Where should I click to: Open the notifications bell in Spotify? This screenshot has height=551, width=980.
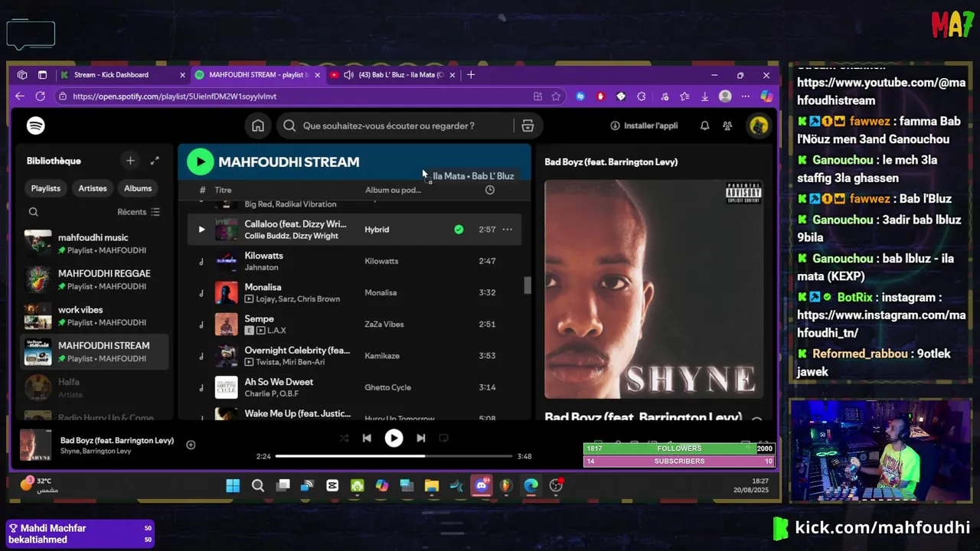pos(704,126)
